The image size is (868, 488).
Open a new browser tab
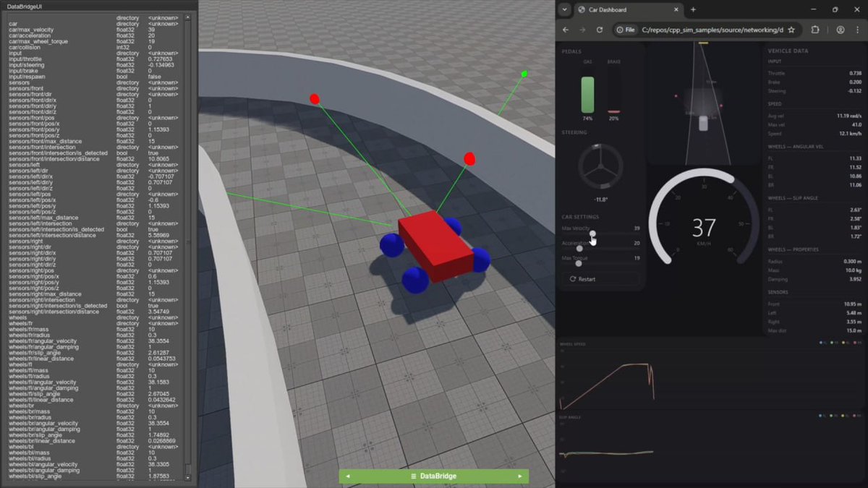coord(693,9)
